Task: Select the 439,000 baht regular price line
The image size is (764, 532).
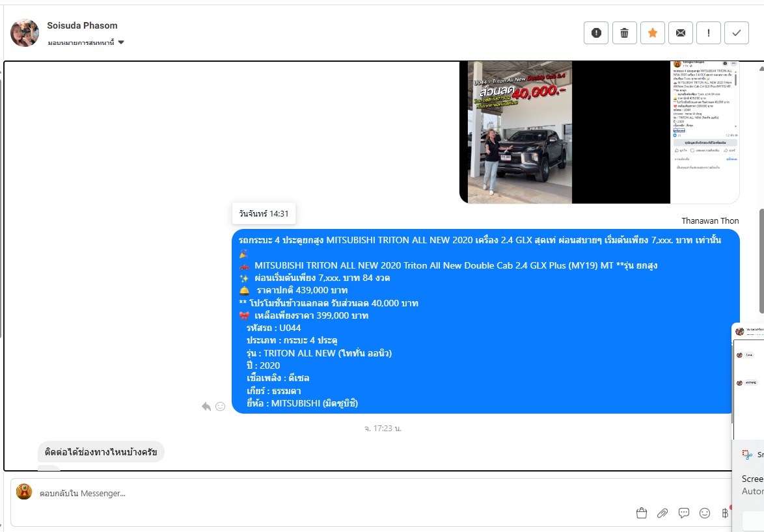Action: pos(293,291)
